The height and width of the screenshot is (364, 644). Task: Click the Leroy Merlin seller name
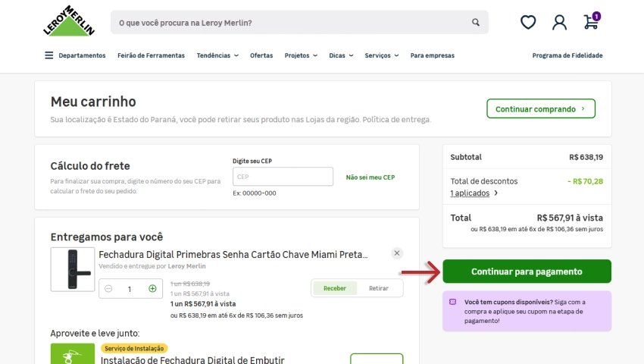tap(187, 266)
